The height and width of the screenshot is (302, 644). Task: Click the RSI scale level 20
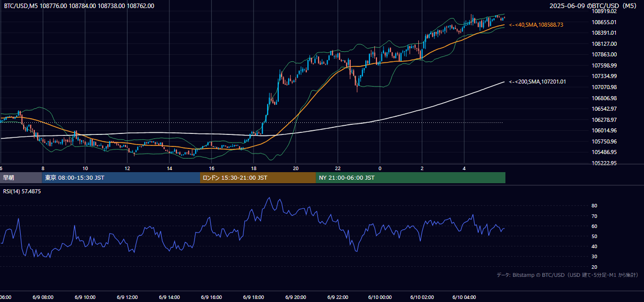(x=594, y=267)
